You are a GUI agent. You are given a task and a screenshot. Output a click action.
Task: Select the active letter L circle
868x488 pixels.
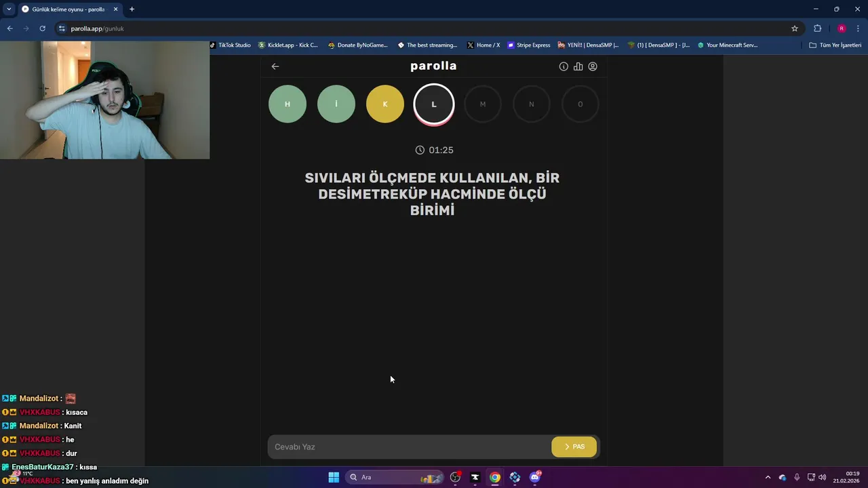tap(434, 104)
